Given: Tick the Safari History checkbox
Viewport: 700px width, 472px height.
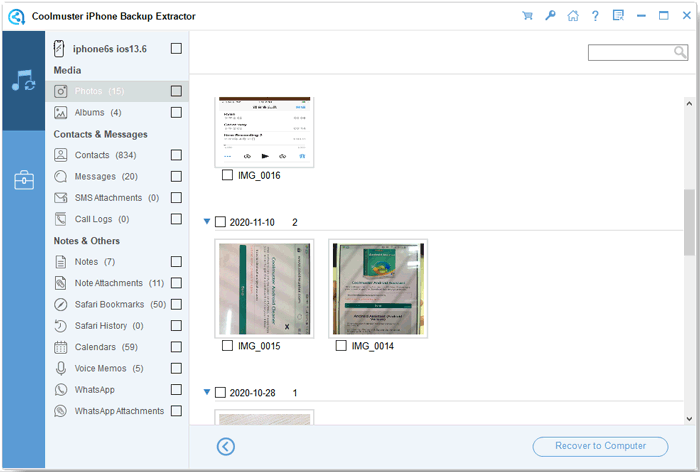Looking at the screenshot, I should [x=176, y=326].
